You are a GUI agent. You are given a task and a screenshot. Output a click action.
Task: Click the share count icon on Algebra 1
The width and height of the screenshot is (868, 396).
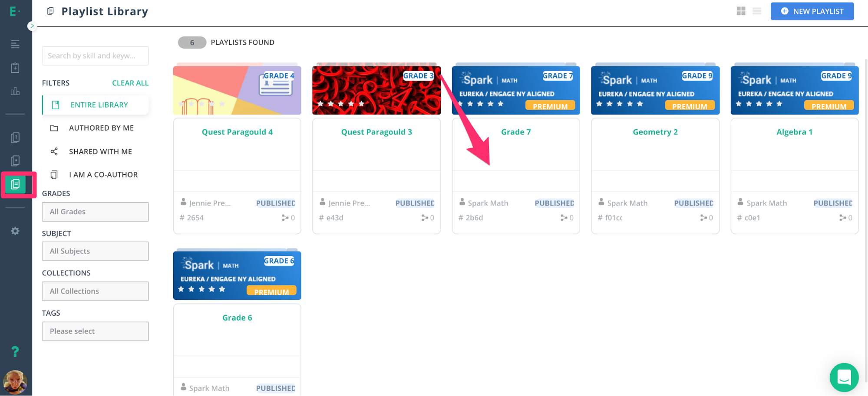[x=842, y=218]
